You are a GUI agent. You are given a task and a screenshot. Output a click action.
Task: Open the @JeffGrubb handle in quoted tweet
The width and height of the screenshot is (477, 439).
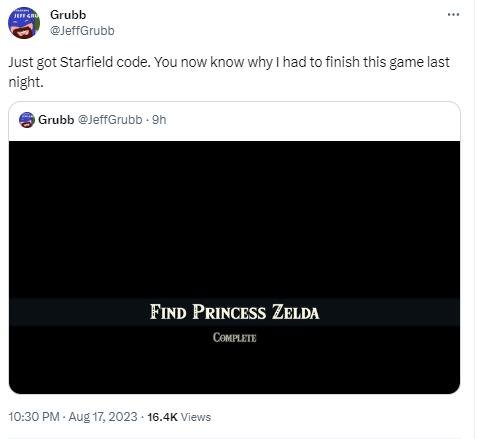pyautogui.click(x=110, y=120)
